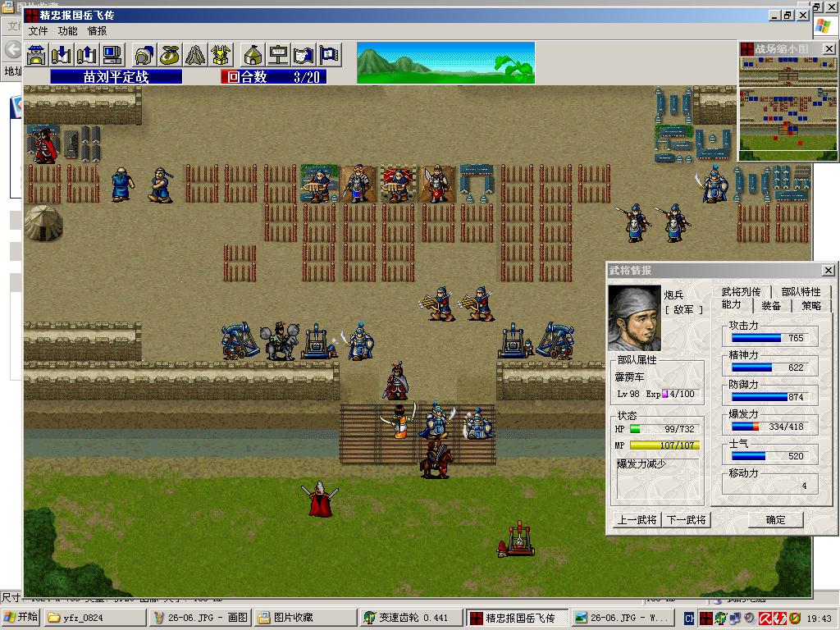Select the 能力 tab
Image resolution: width=840 pixels, height=630 pixels.
point(732,305)
